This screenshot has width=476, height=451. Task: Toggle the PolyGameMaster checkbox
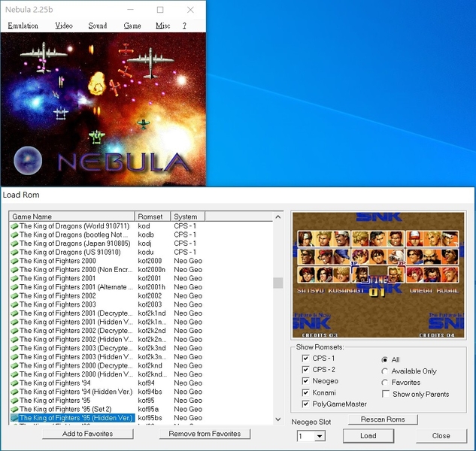pos(306,404)
